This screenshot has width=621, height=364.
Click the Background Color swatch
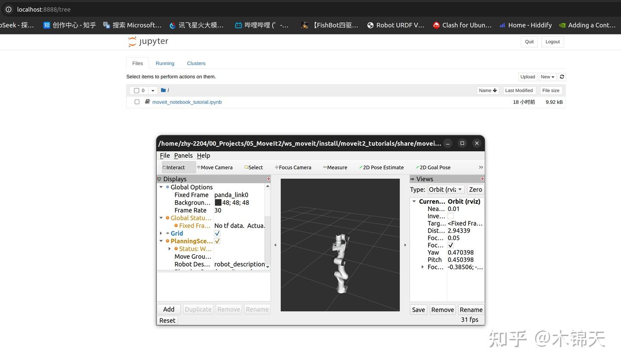click(218, 202)
